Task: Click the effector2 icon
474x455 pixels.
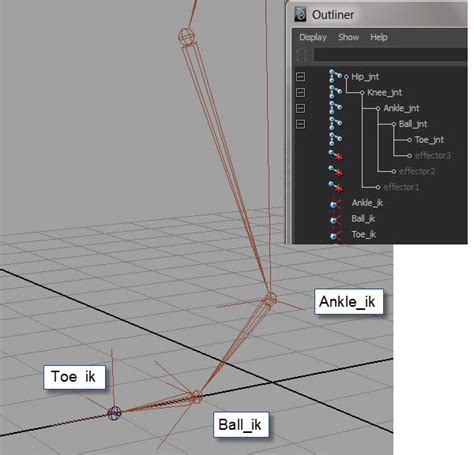Action: [x=336, y=171]
